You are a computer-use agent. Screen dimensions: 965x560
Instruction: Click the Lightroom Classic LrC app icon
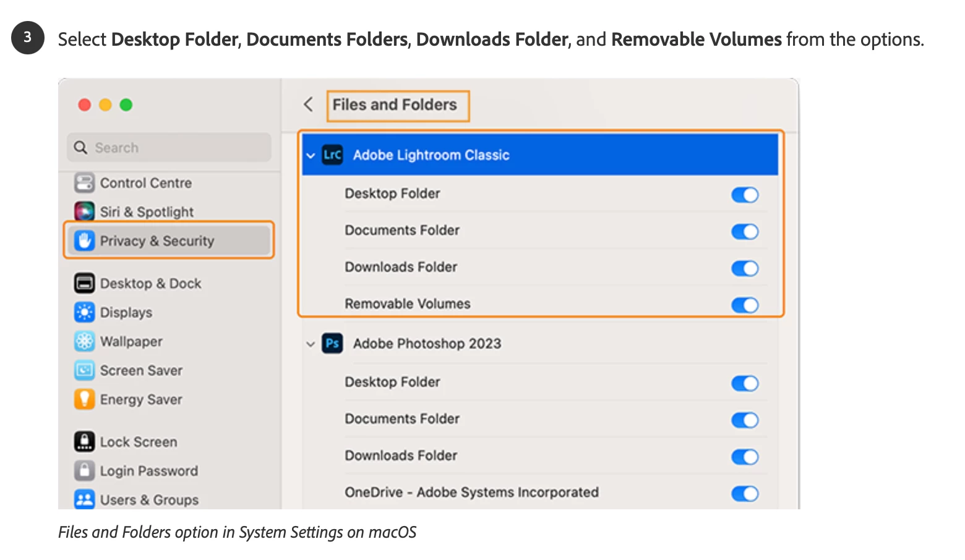click(x=332, y=155)
